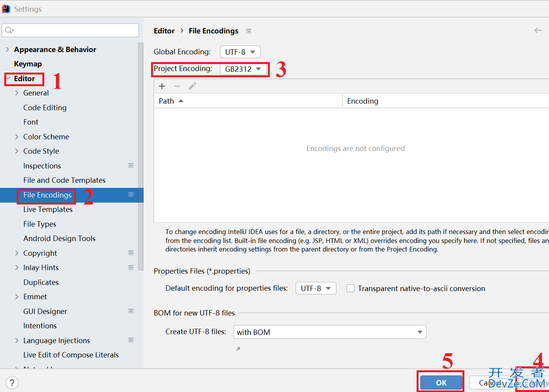Click the project-level icon beside Copyright
This screenshot has width=549, height=392.
[131, 253]
